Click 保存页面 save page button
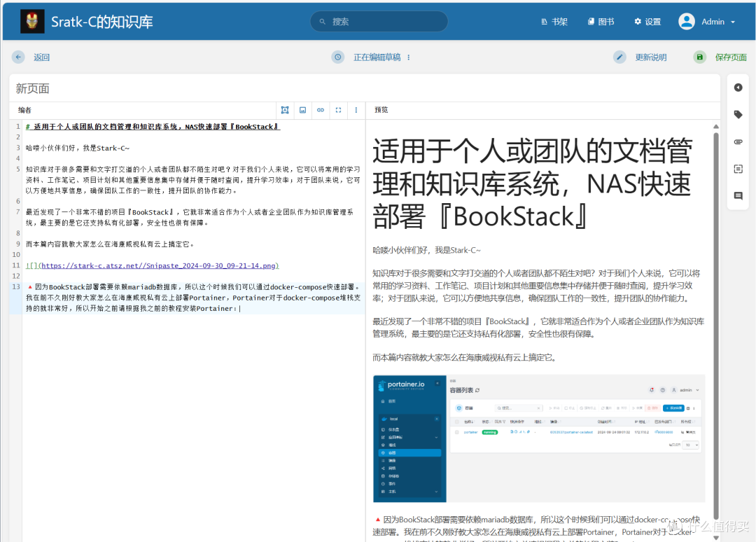This screenshot has height=542, width=756. [x=731, y=57]
